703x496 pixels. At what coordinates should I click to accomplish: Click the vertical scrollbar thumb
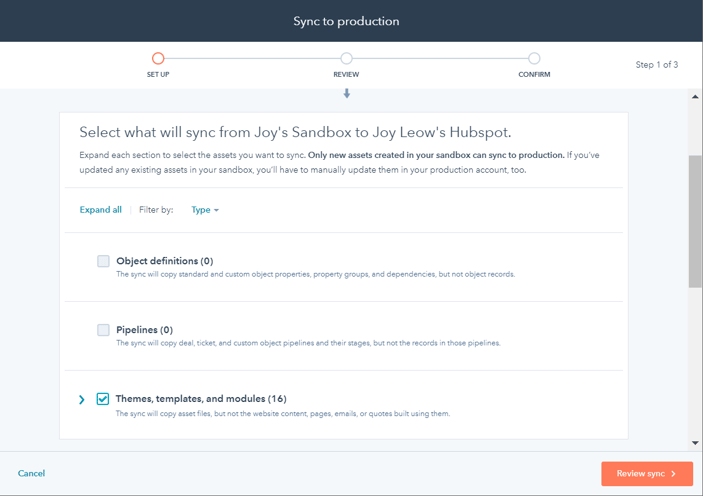pyautogui.click(x=695, y=221)
